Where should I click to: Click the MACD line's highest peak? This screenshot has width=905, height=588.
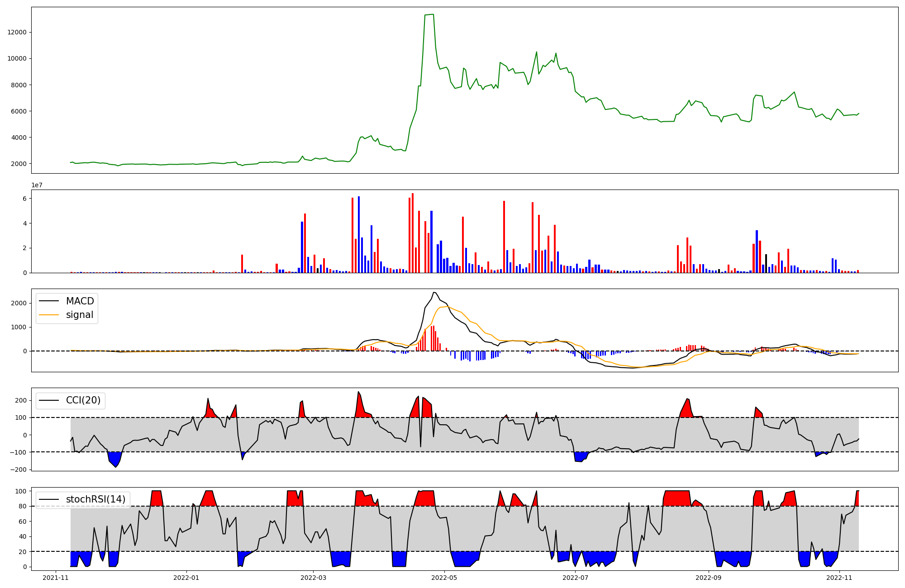click(x=434, y=292)
